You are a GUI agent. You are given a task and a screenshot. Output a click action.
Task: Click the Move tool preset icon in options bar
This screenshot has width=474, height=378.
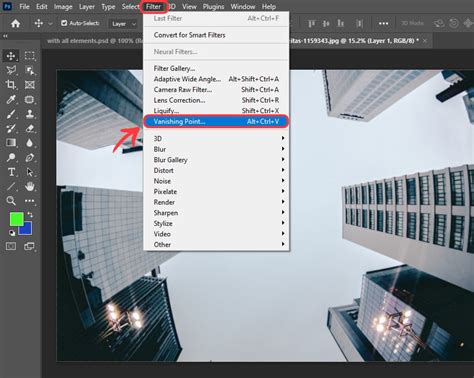click(39, 23)
